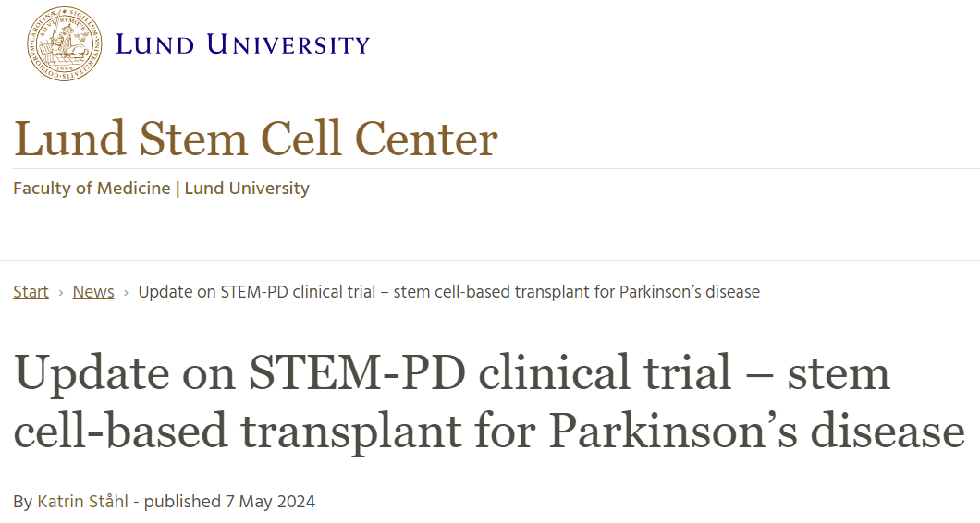This screenshot has width=980, height=523.
Task: Click the Lund University wordmark text
Action: pos(242,43)
